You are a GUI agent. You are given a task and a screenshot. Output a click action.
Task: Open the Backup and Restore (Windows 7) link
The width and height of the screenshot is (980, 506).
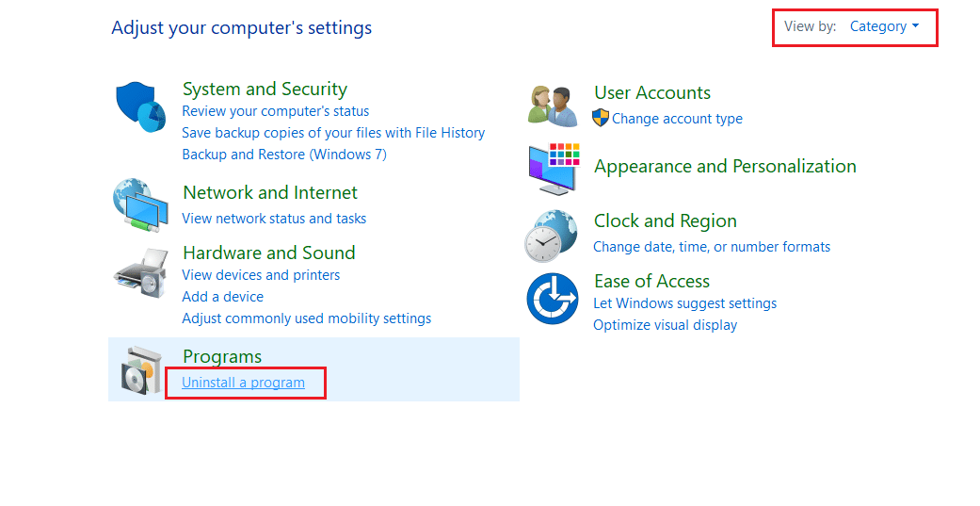[x=283, y=155]
